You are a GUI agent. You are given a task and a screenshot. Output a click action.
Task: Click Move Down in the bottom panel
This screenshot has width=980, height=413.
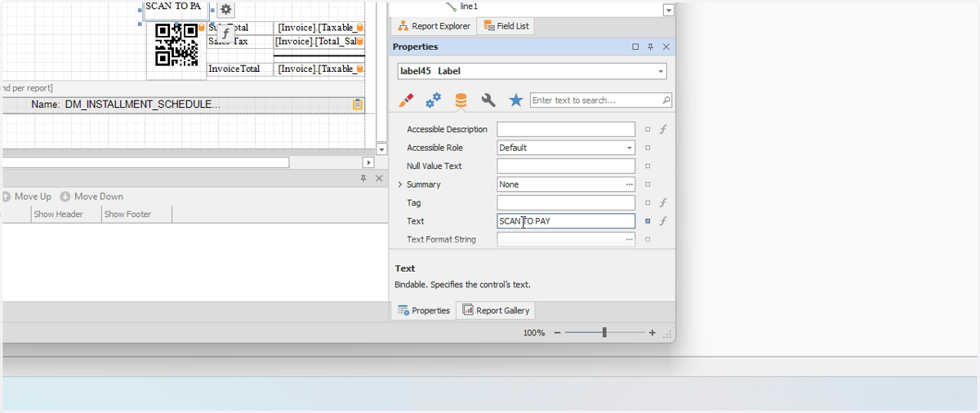91,197
